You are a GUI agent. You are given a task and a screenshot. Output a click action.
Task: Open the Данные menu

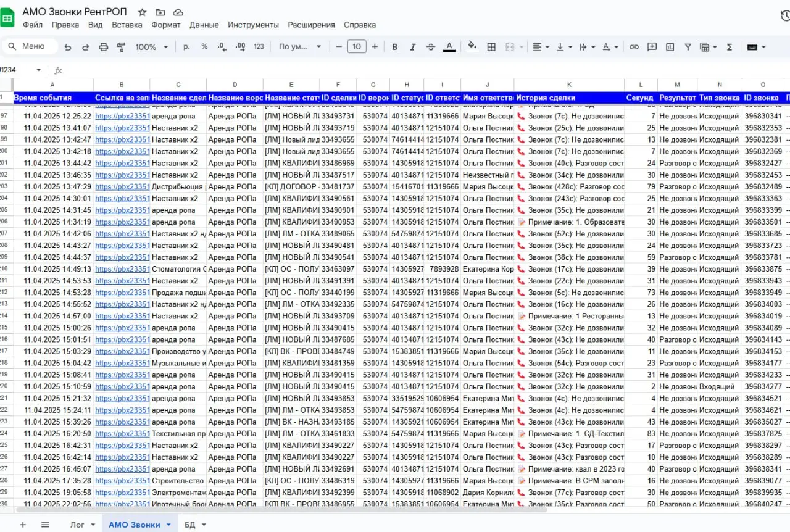tap(204, 25)
